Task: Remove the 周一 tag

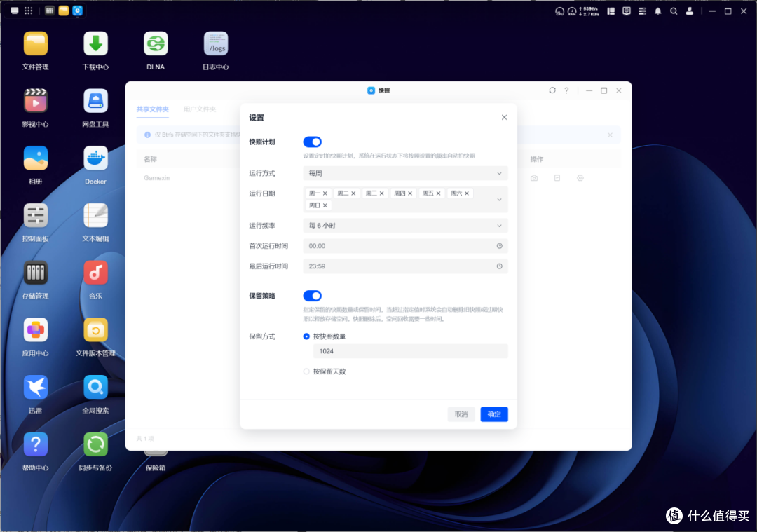Action: 325,193
